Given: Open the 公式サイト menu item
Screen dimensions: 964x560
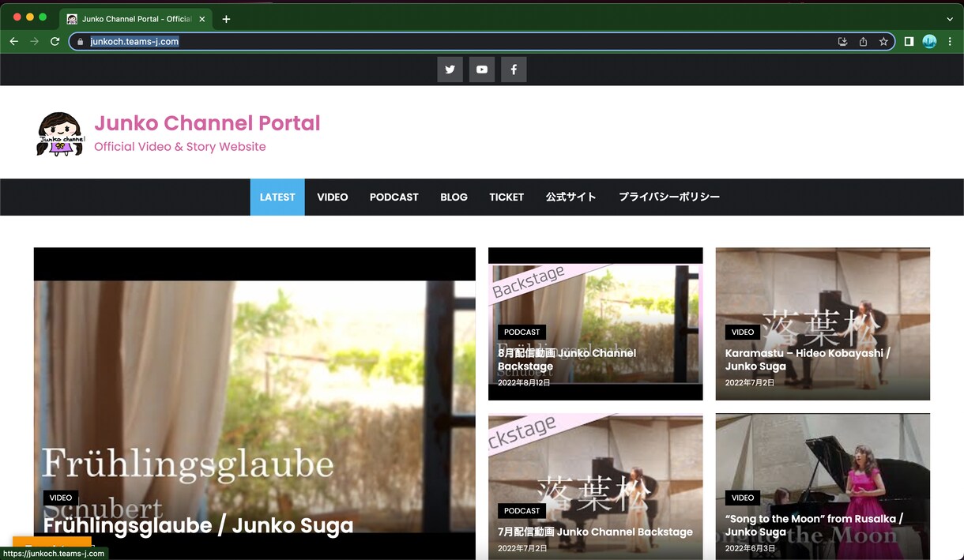Looking at the screenshot, I should point(571,197).
